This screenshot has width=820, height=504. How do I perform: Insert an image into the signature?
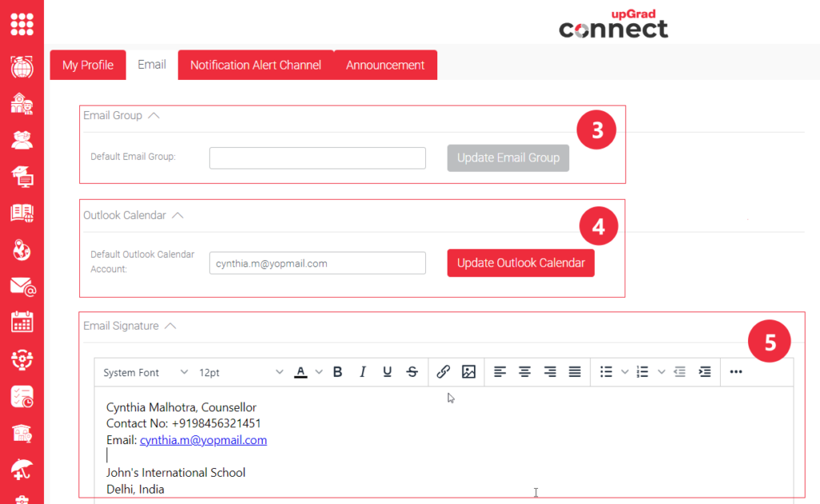coord(469,372)
